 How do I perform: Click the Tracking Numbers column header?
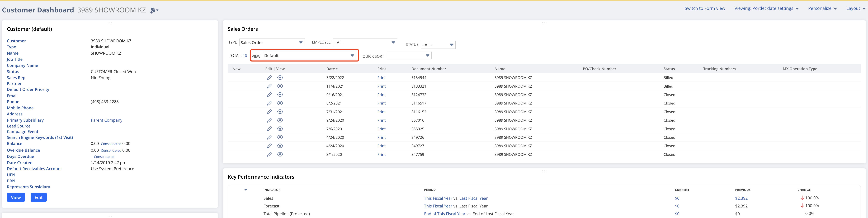click(x=719, y=69)
